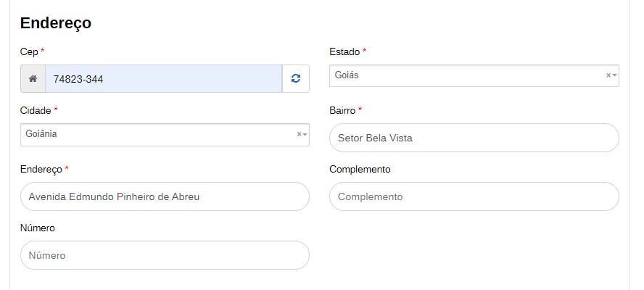Open the Estado combo box showing Goiás
644x290 pixels.
pos(464,75)
